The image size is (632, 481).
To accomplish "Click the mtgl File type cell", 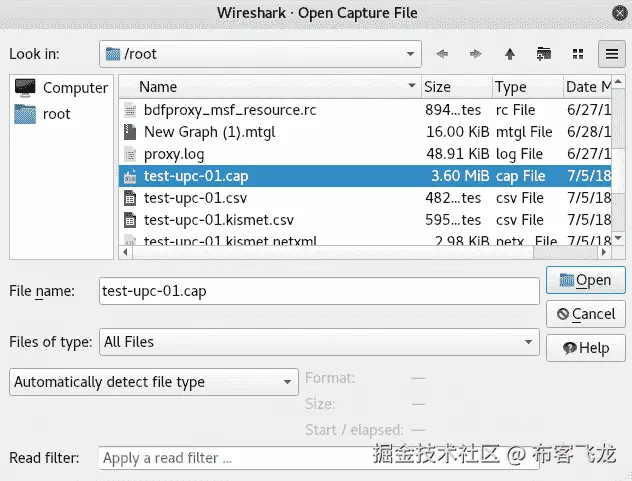I will point(524,132).
